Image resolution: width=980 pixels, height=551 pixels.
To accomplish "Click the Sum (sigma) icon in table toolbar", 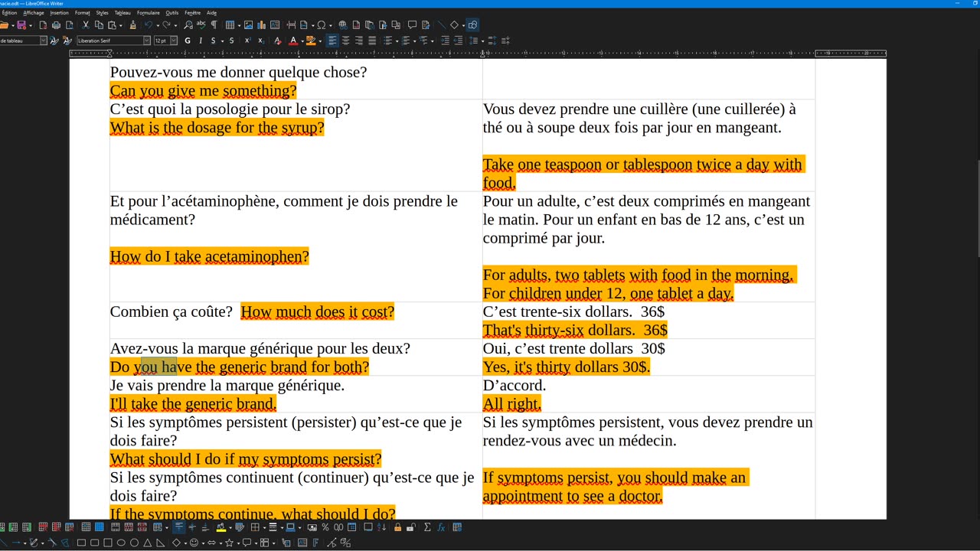I will click(x=427, y=527).
